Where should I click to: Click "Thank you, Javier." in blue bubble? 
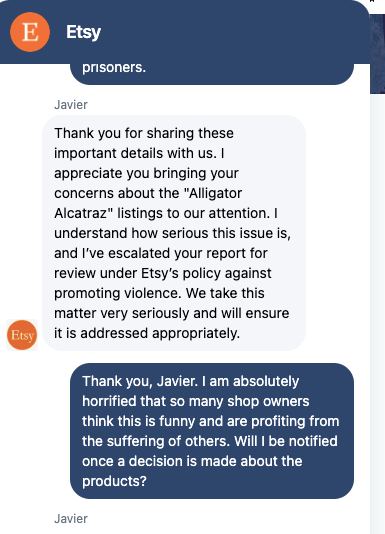coord(140,381)
